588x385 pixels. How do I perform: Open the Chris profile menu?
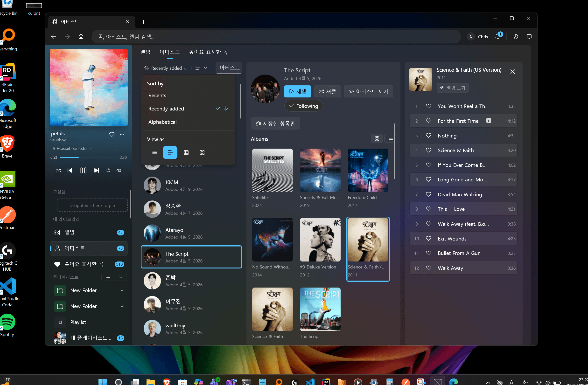[478, 37]
